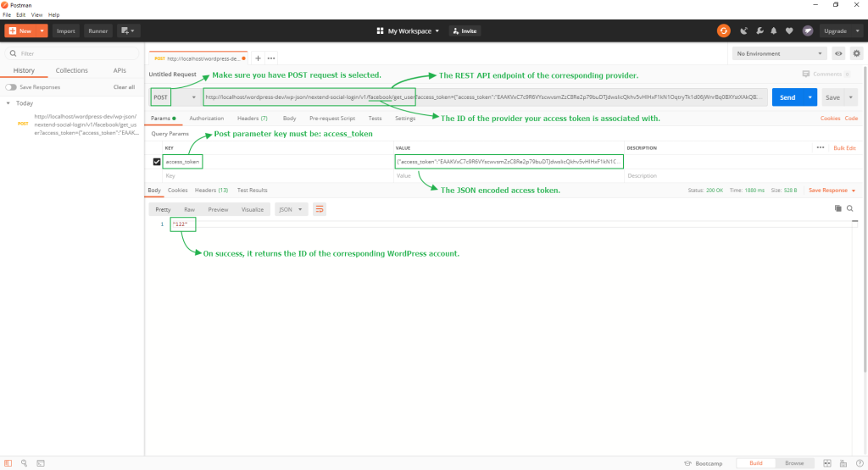Open the View menu

[x=36, y=15]
